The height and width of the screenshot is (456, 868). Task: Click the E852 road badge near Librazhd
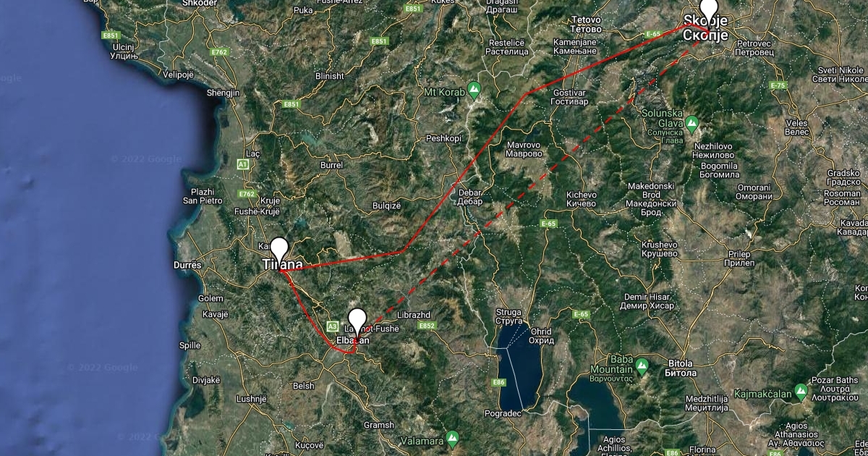[x=426, y=326]
